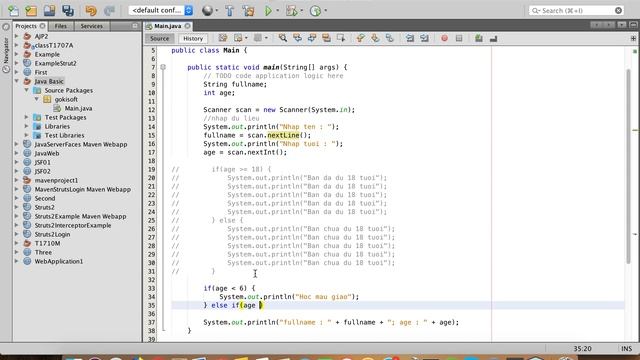Click the New Project toolbar icon
The height and width of the screenshot is (360, 640).
(x=31, y=11)
